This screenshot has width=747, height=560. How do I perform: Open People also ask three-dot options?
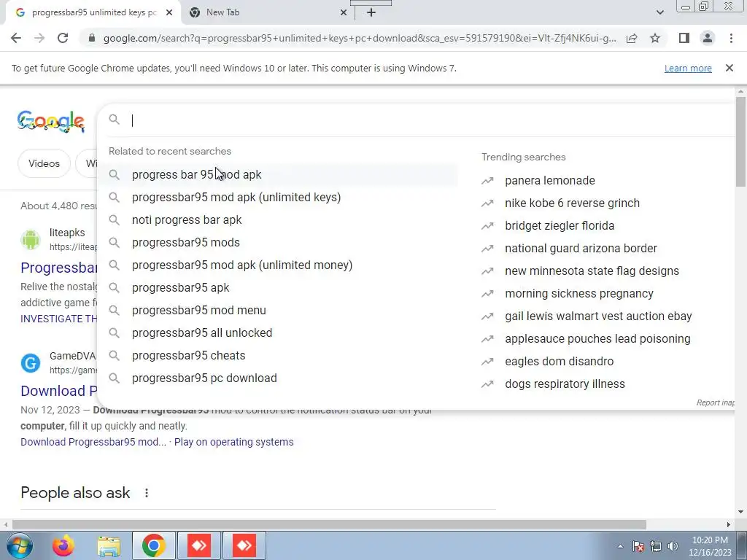tap(147, 493)
